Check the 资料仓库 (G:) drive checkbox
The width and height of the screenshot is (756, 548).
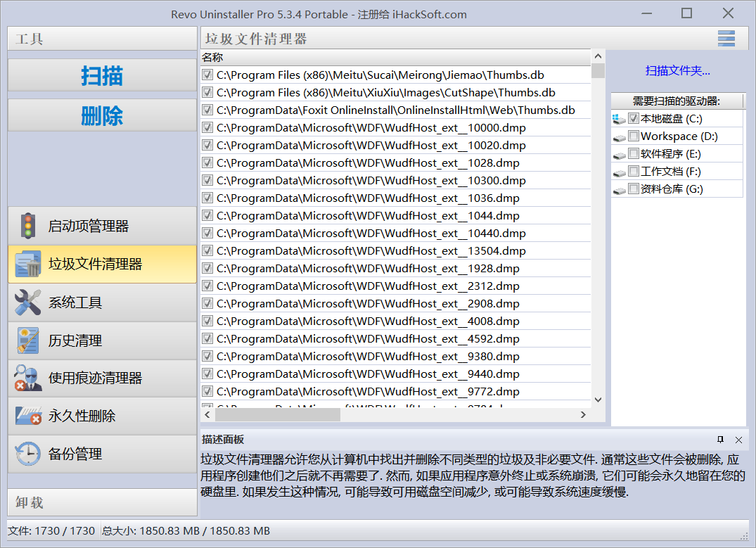coord(634,189)
